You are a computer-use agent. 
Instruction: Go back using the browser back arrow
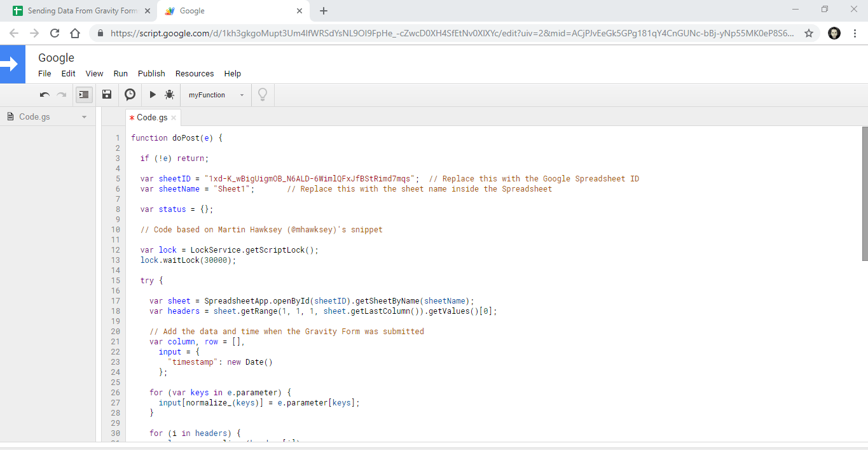click(x=14, y=33)
